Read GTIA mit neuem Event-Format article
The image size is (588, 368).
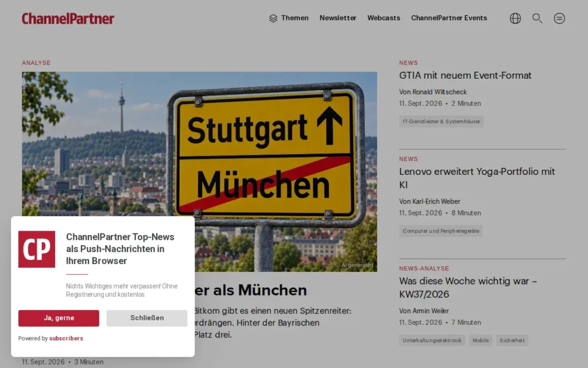465,75
